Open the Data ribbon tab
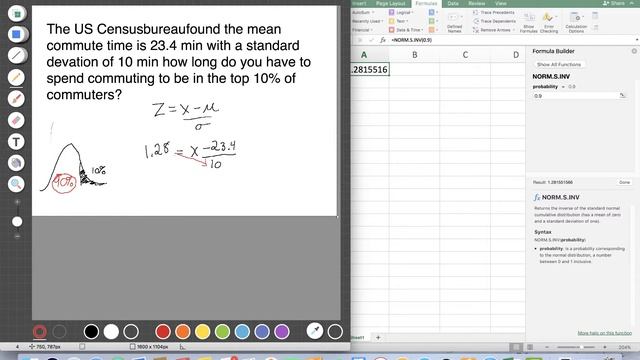This screenshot has width=640, height=360. click(453, 3)
